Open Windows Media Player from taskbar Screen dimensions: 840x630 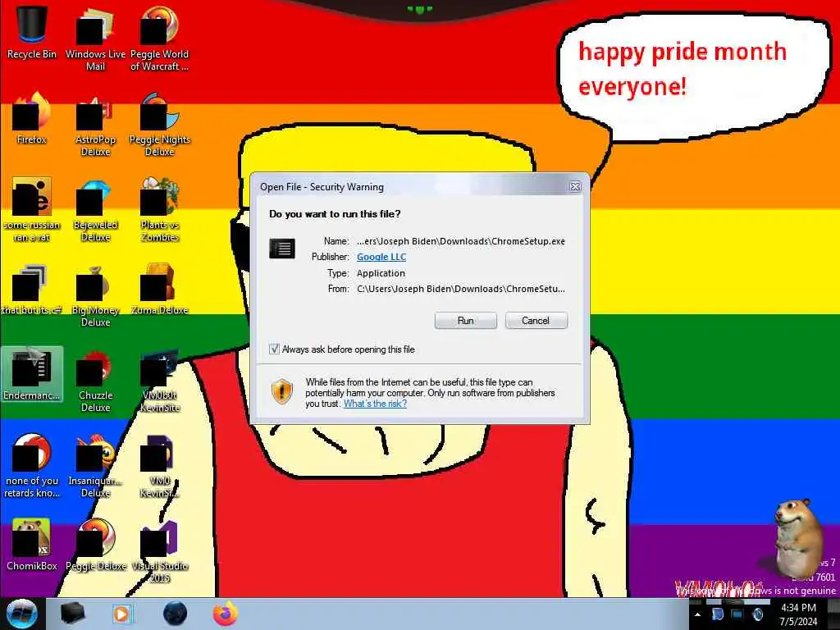[122, 614]
